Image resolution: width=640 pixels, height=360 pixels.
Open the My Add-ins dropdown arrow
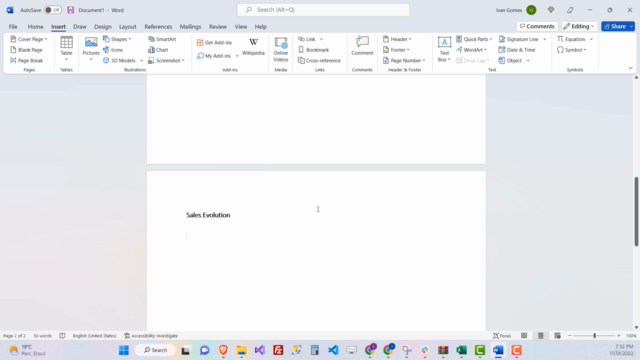[237, 56]
